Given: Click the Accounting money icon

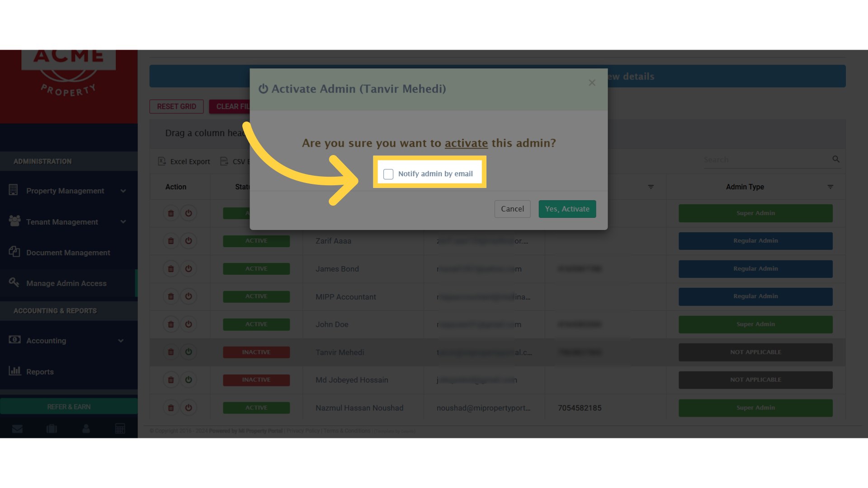Looking at the screenshot, I should point(14,339).
